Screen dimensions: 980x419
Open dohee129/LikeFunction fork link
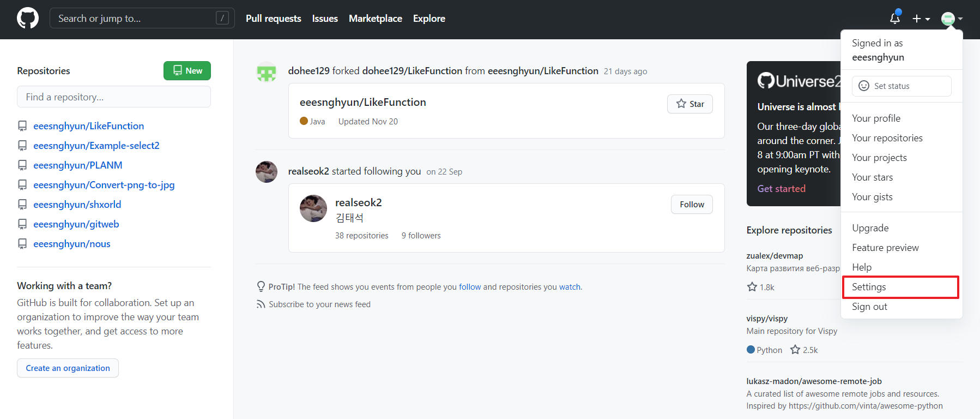pos(413,71)
